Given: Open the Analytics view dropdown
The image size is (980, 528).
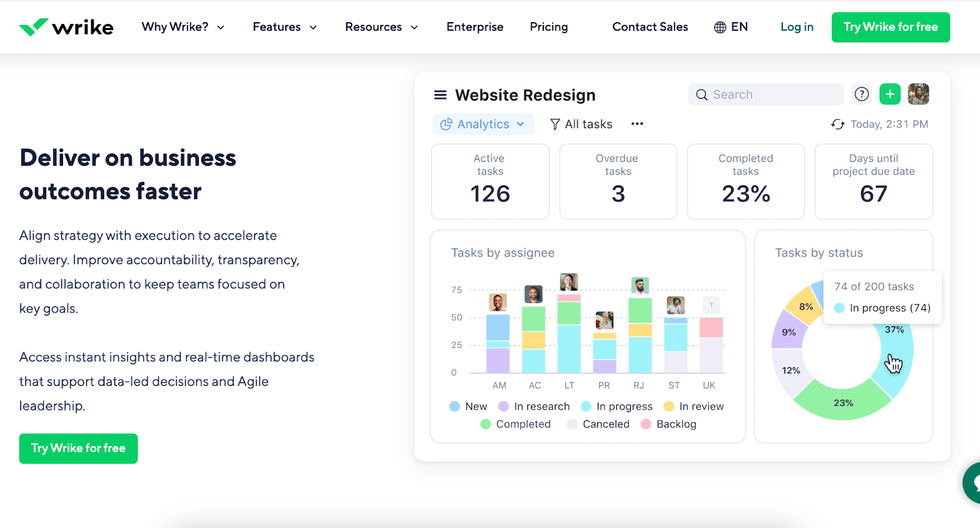Looking at the screenshot, I should [483, 124].
